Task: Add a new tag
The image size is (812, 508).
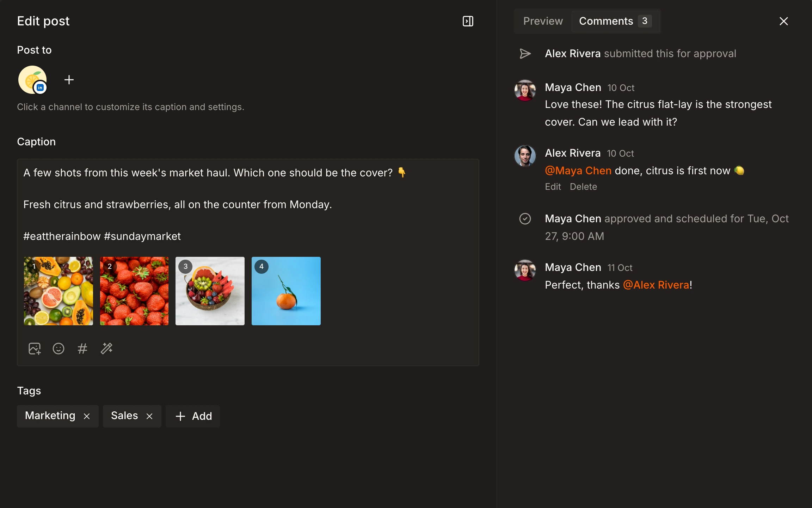Action: click(193, 416)
